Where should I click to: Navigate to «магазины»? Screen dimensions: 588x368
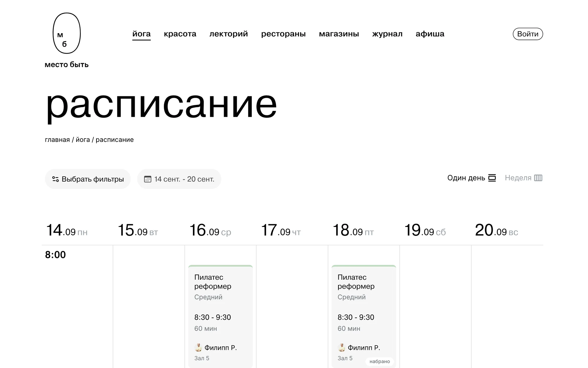(339, 34)
